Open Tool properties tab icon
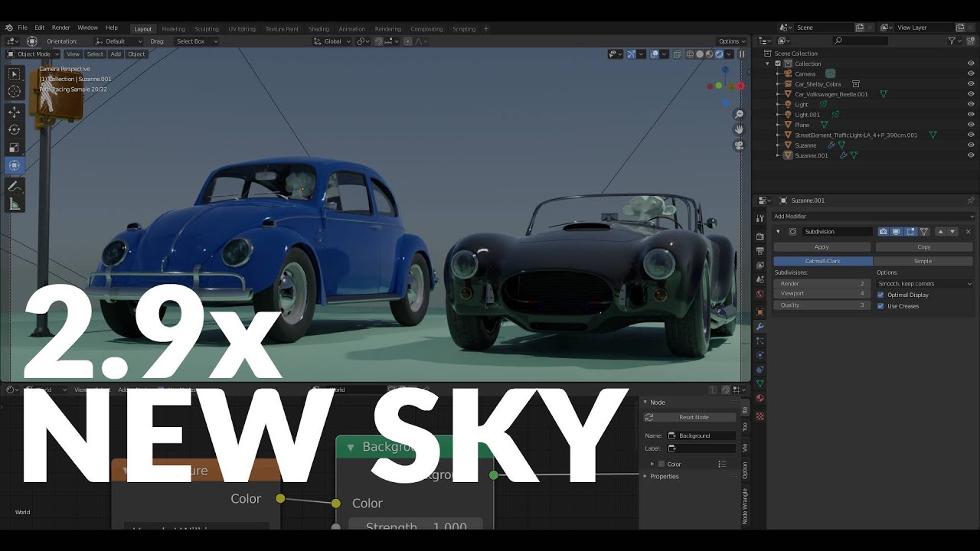Screen dimensions: 980x551 click(759, 218)
